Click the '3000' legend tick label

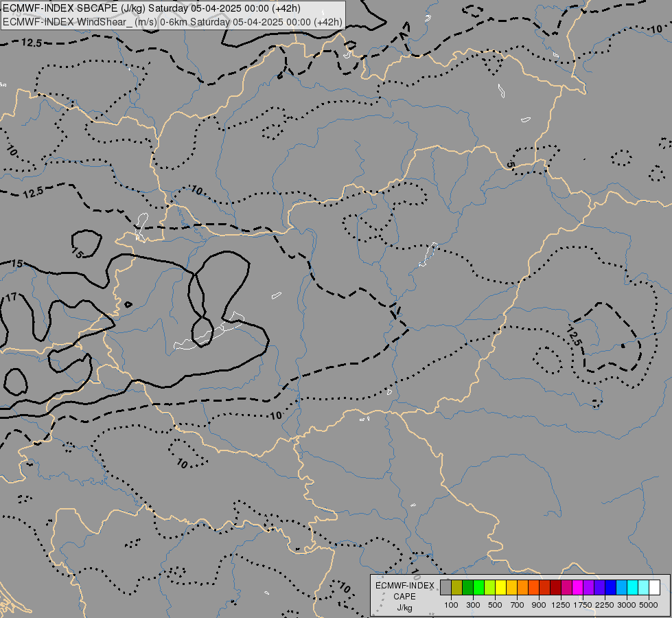click(627, 605)
